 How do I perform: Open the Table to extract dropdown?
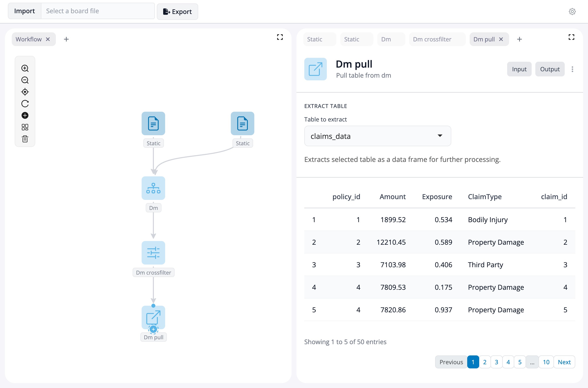tap(377, 136)
